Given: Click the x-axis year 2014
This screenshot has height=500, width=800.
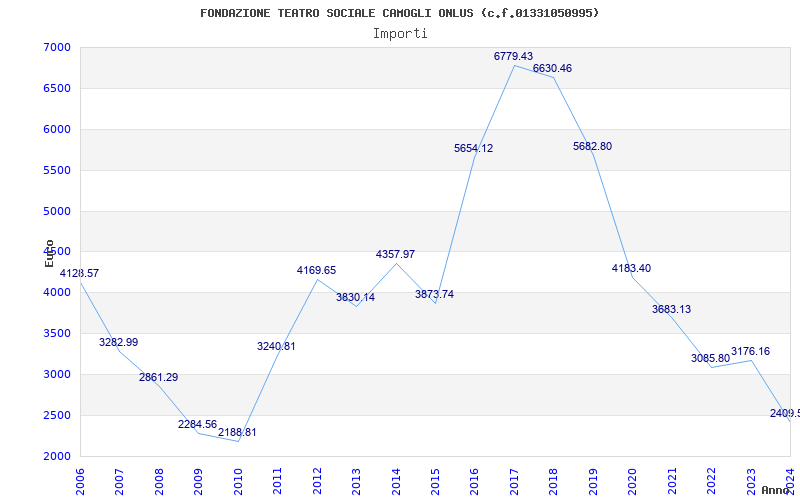Looking at the screenshot, I should (395, 482).
